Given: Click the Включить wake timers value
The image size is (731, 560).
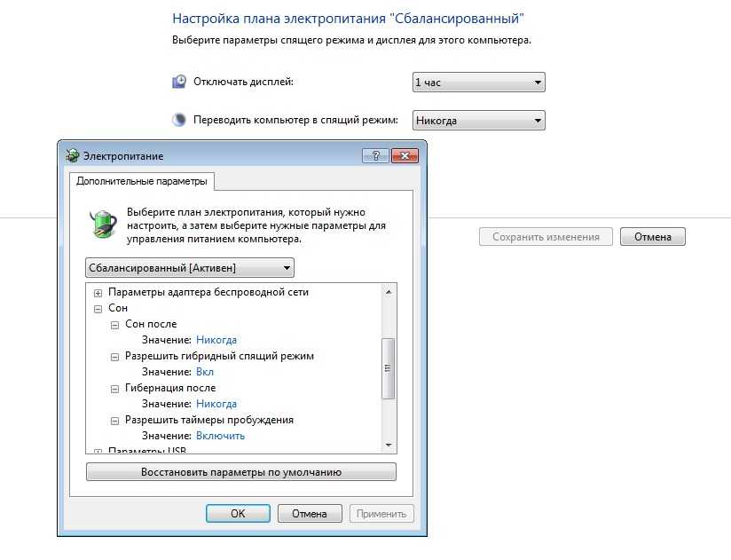Looking at the screenshot, I should (220, 436).
